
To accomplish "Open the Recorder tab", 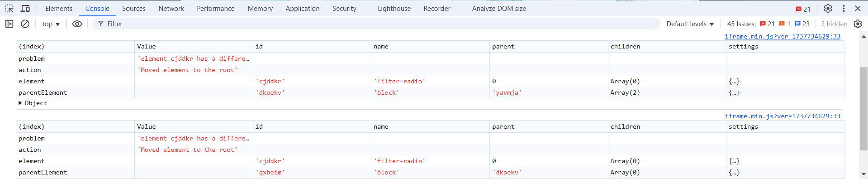I will tap(437, 9).
